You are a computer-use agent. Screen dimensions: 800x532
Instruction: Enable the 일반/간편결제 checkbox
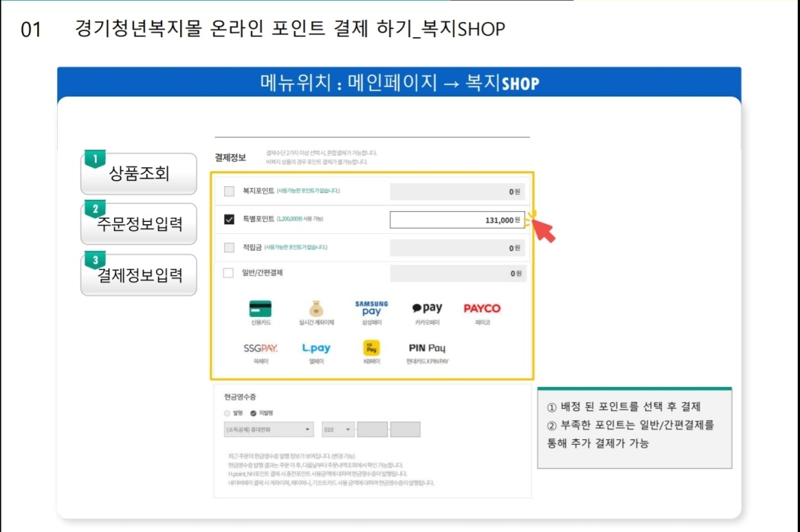point(228,273)
